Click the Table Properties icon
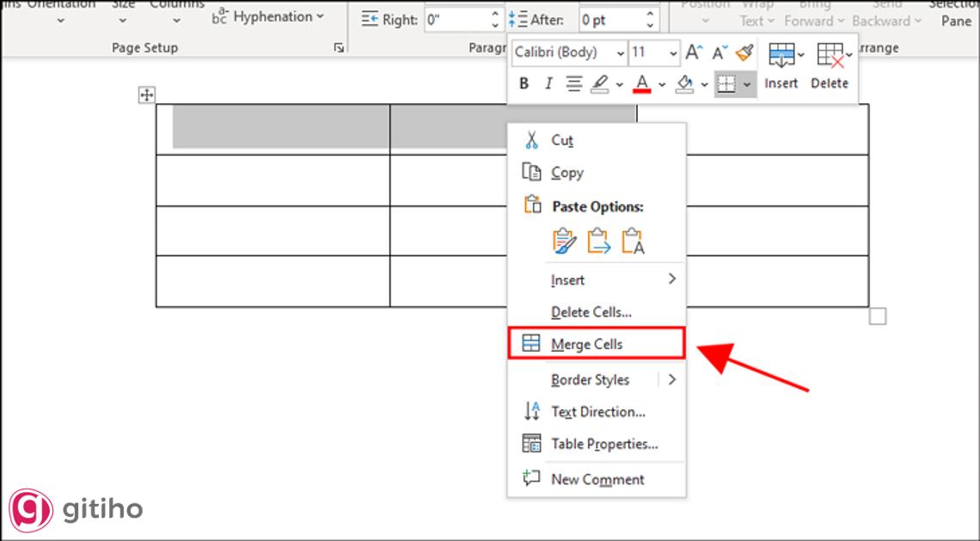 click(x=531, y=444)
